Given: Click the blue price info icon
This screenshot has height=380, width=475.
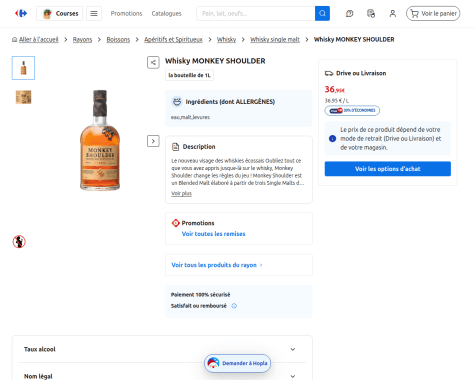Looking at the screenshot, I should click(332, 139).
